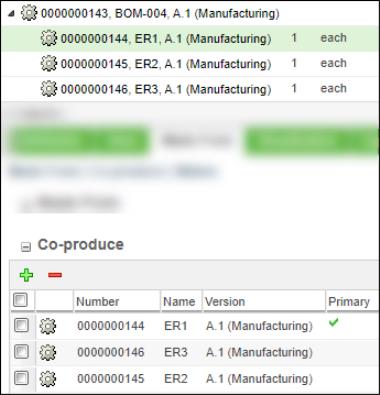Screen dimensions: 380x395
Task: Select tree item 0000000146, ER3, A.1 (Manufacturing)
Action: pyautogui.click(x=166, y=89)
